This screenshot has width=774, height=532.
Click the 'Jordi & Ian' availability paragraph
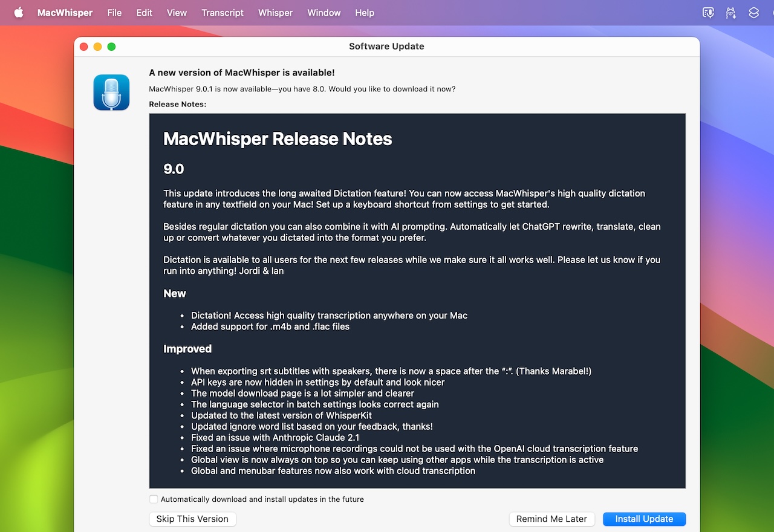click(412, 265)
